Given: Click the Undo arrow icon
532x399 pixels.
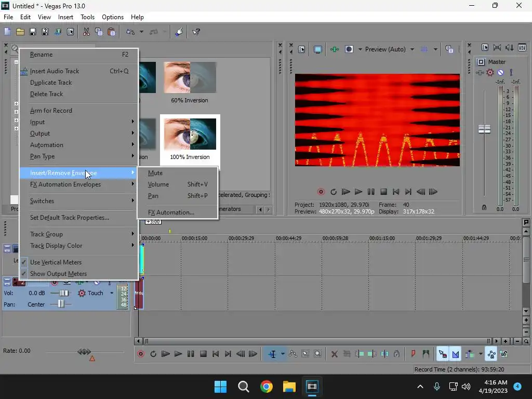Looking at the screenshot, I should (130, 32).
